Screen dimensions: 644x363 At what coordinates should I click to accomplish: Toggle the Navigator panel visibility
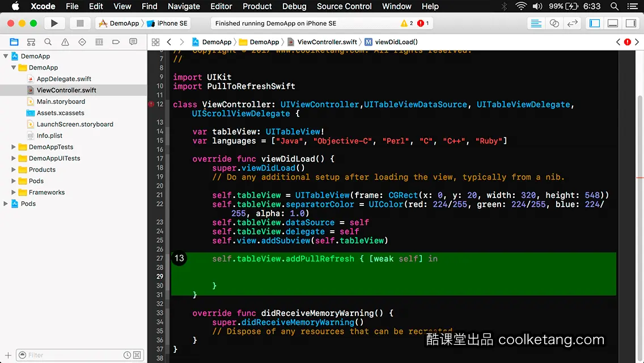[x=594, y=23]
